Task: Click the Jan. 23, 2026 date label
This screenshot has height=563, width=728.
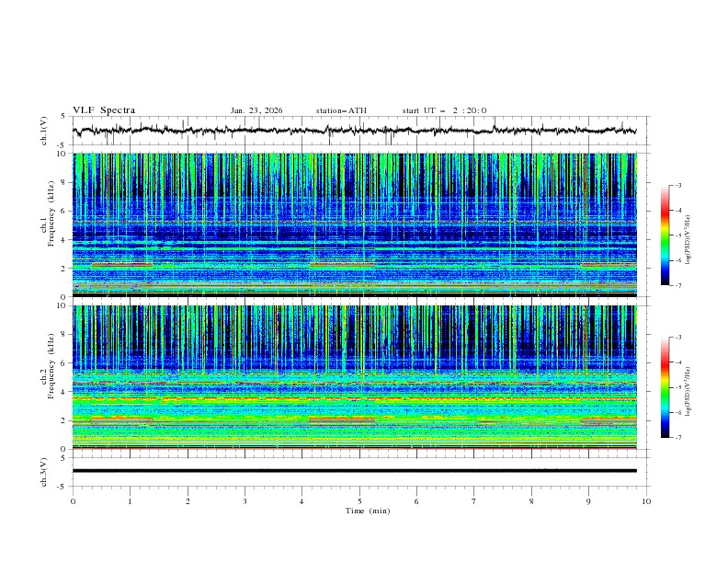Action: coord(256,110)
